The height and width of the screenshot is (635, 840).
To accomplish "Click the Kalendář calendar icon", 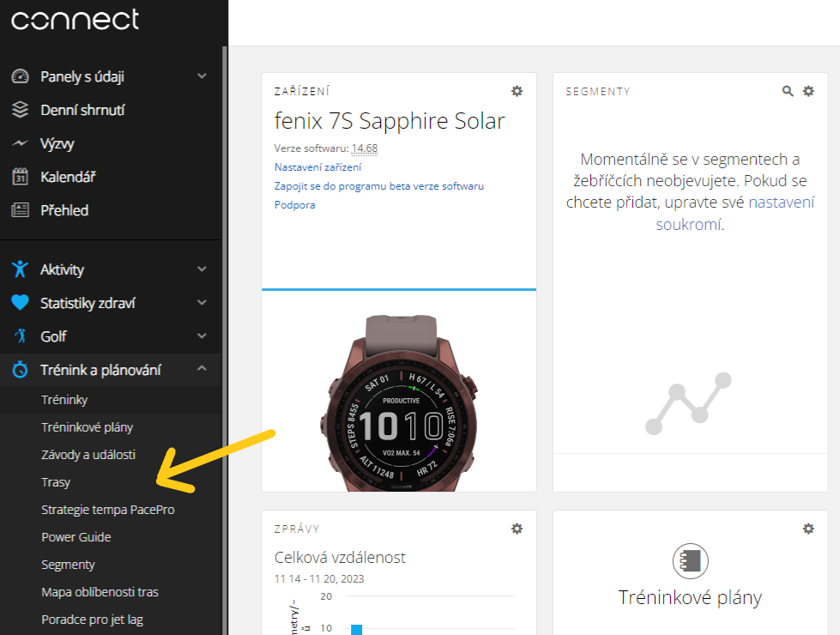I will 21,177.
